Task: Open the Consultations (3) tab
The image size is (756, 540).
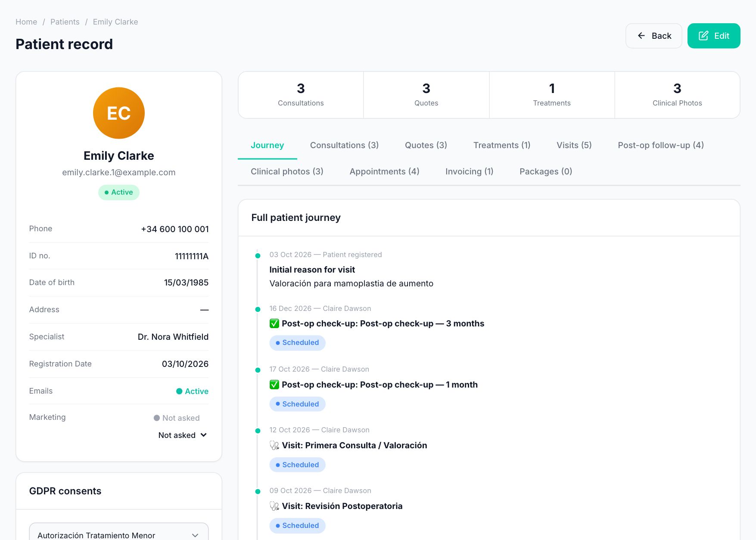Action: (345, 146)
